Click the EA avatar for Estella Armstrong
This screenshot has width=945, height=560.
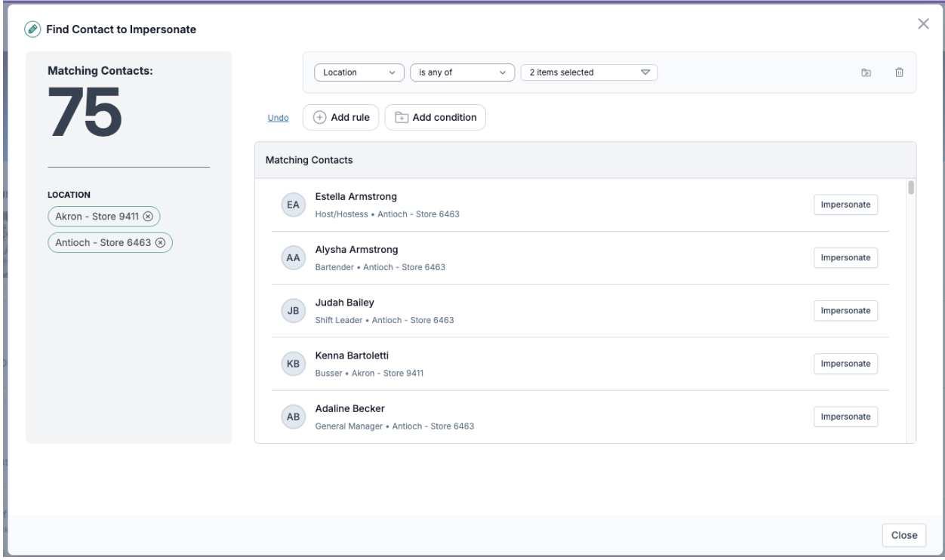[x=293, y=205]
